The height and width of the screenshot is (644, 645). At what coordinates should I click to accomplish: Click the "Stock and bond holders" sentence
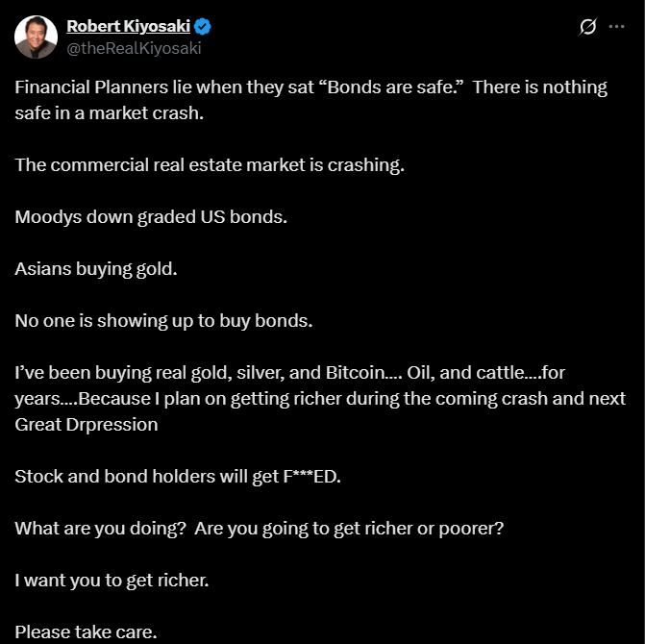tap(178, 477)
